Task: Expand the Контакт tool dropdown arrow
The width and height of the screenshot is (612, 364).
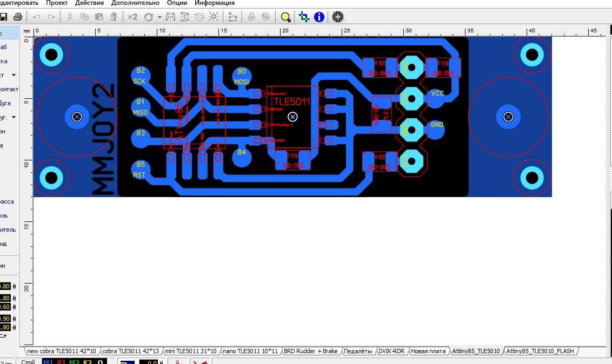Action: pos(14,75)
